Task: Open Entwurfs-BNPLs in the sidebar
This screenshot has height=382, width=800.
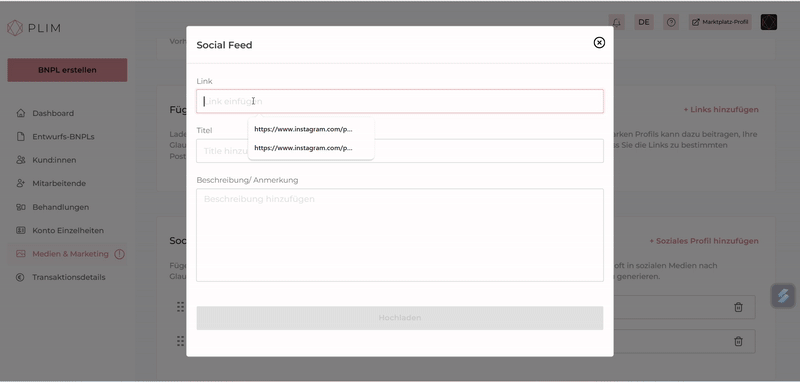Action: (x=63, y=137)
